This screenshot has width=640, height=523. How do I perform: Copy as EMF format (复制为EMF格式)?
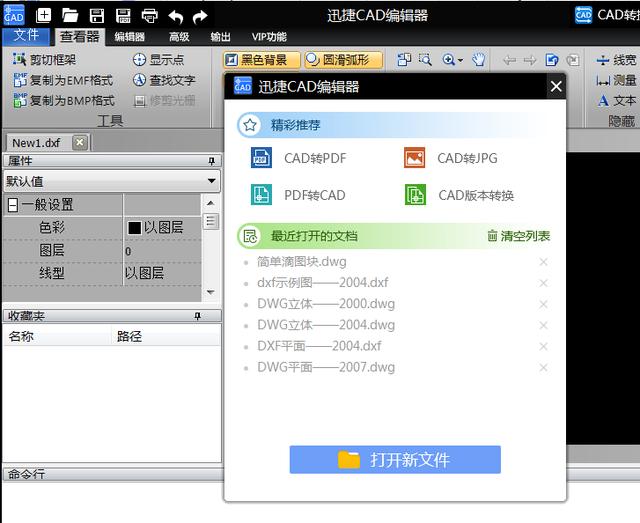(63, 80)
